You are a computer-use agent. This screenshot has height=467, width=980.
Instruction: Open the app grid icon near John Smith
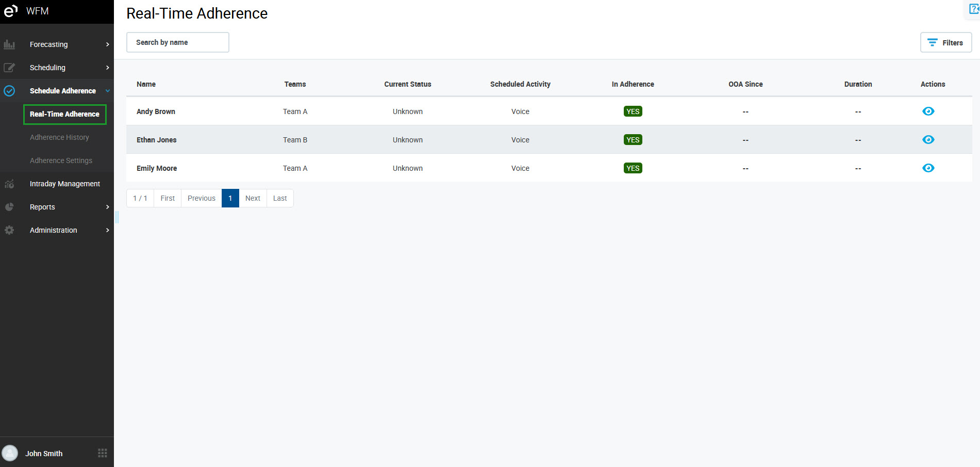tap(103, 453)
